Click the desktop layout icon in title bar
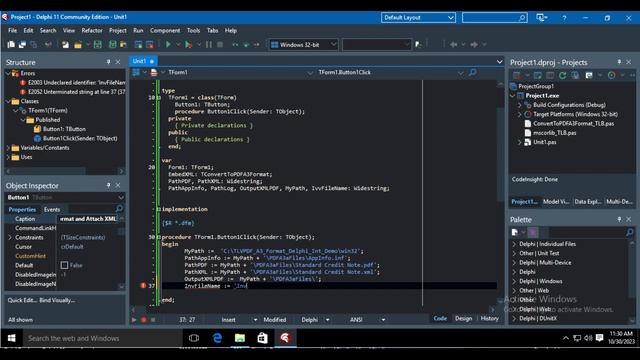 tap(542, 18)
